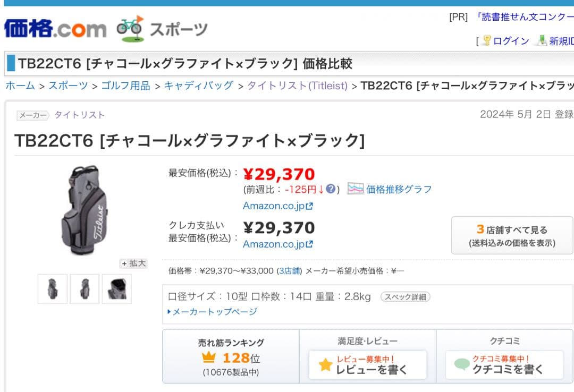
Task: Click the pencil icon beside 新規ID
Action: 542,41
